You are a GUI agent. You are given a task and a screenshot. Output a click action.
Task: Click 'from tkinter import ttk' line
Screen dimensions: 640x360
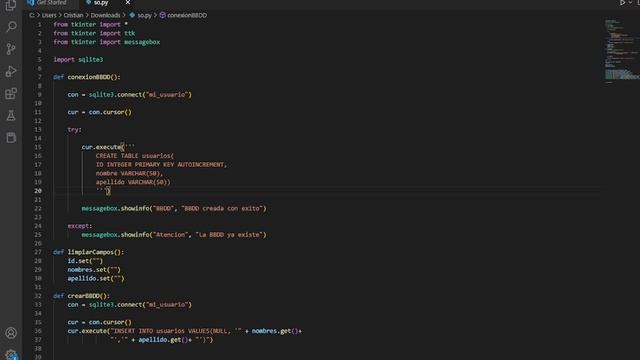tap(94, 33)
